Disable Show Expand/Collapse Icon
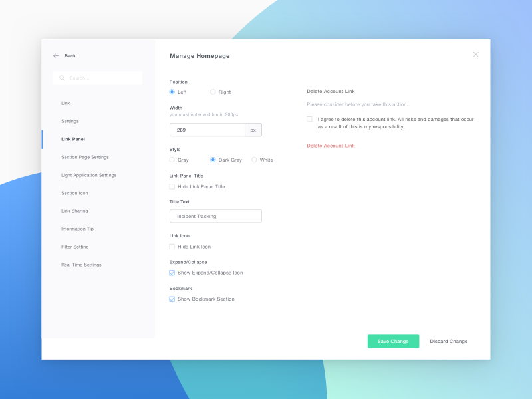Viewport: 532px width, 399px height. (x=171, y=273)
